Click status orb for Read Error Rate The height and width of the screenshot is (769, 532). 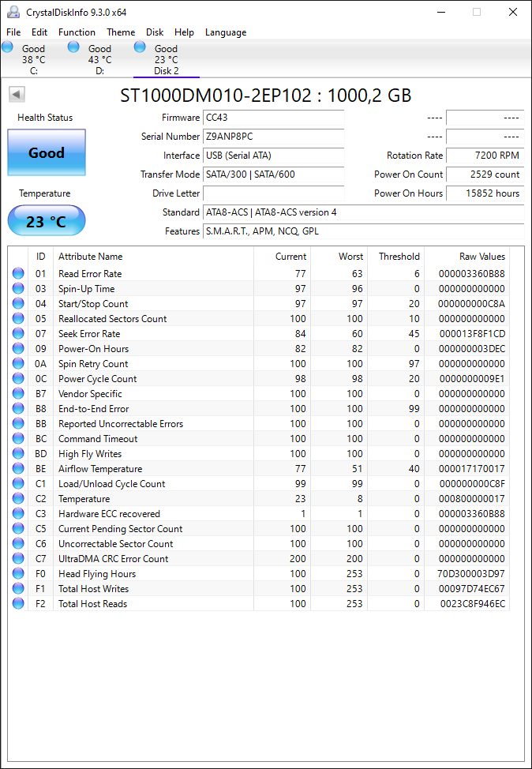18,274
